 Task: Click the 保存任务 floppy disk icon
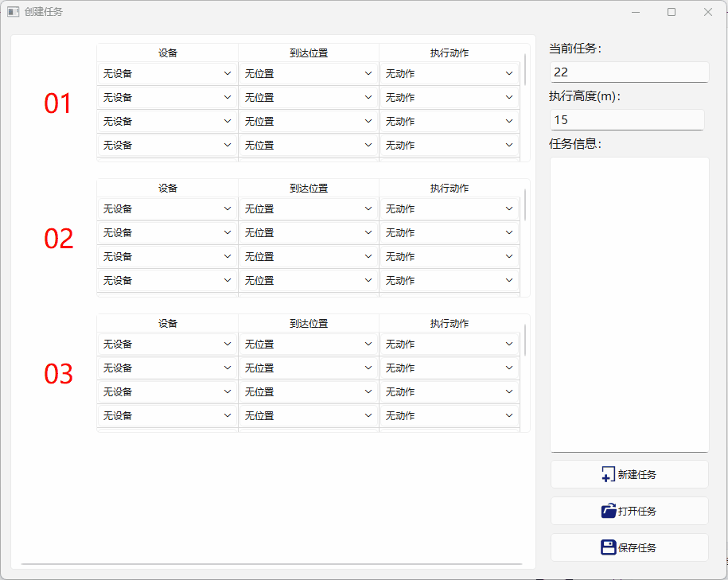608,547
